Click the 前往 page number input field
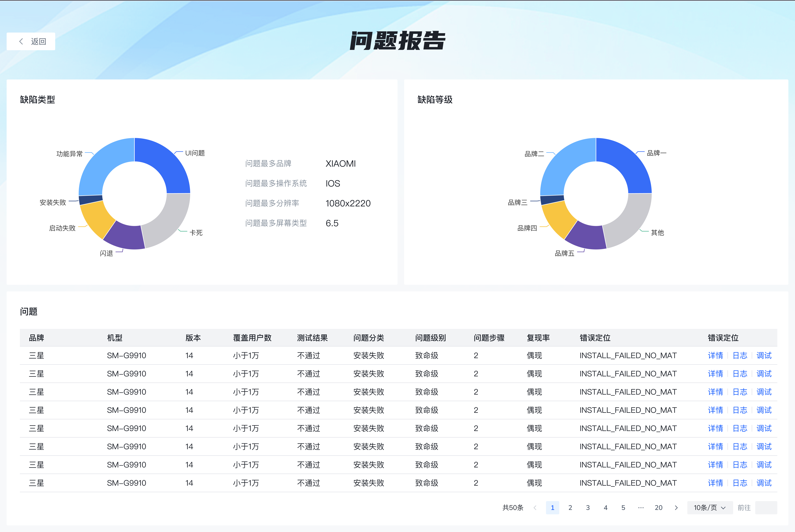 coord(766,508)
